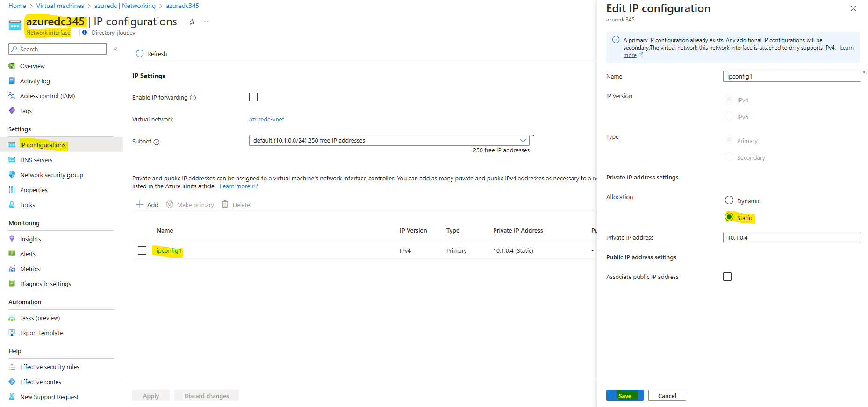868x407 pixels.
Task: Click the gear icon for Make primary
Action: 170,204
